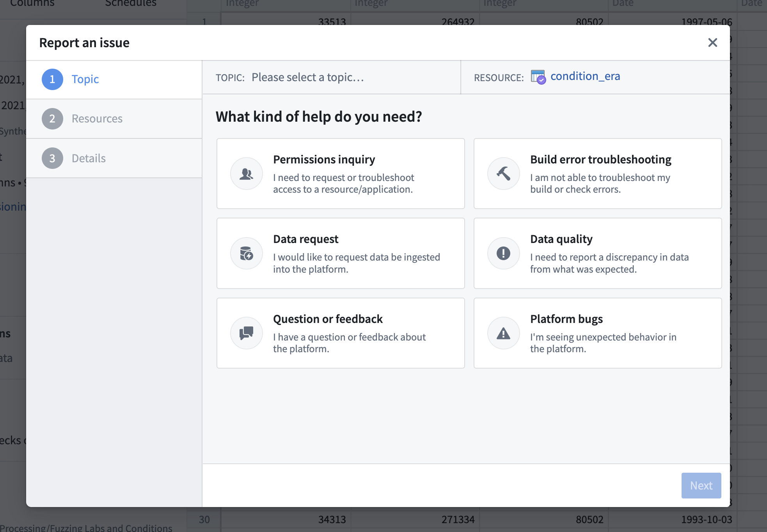Screen dimensions: 767x532
Task: Select the Topic step in sidebar
Action: point(85,79)
